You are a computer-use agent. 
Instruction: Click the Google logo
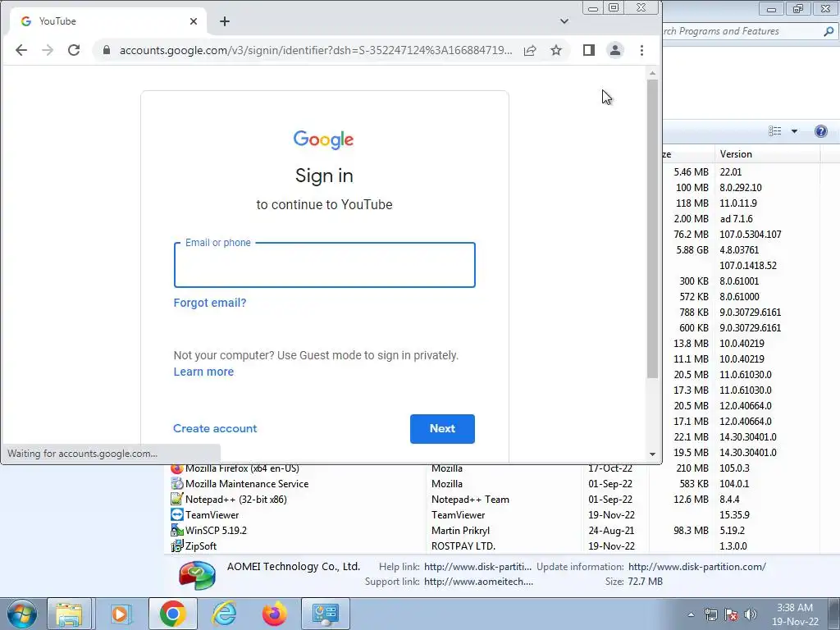pyautogui.click(x=323, y=139)
